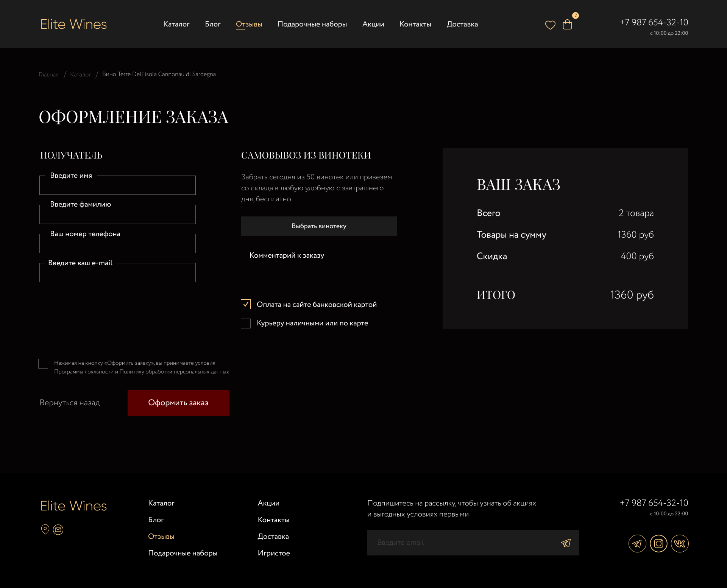Image resolution: width=727 pixels, height=588 pixels.
Task: Uncheck the bank card payment checkbox
Action: [246, 304]
